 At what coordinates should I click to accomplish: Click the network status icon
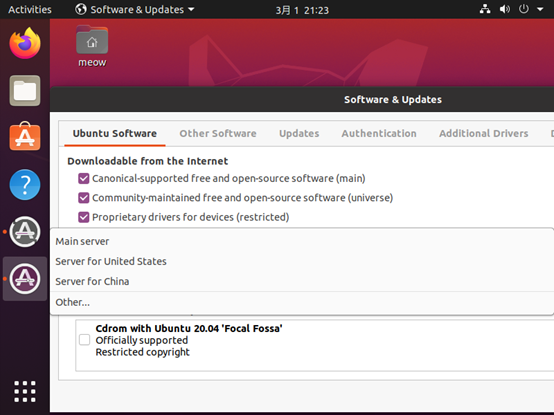[485, 9]
